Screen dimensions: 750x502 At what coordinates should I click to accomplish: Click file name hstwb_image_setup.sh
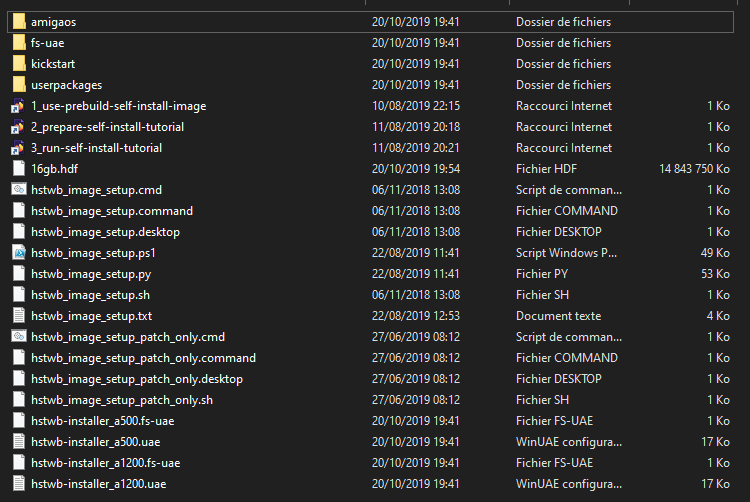(x=90, y=295)
